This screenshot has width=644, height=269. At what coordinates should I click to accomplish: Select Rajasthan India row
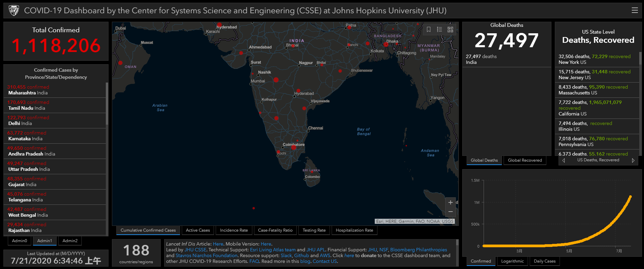(55, 228)
